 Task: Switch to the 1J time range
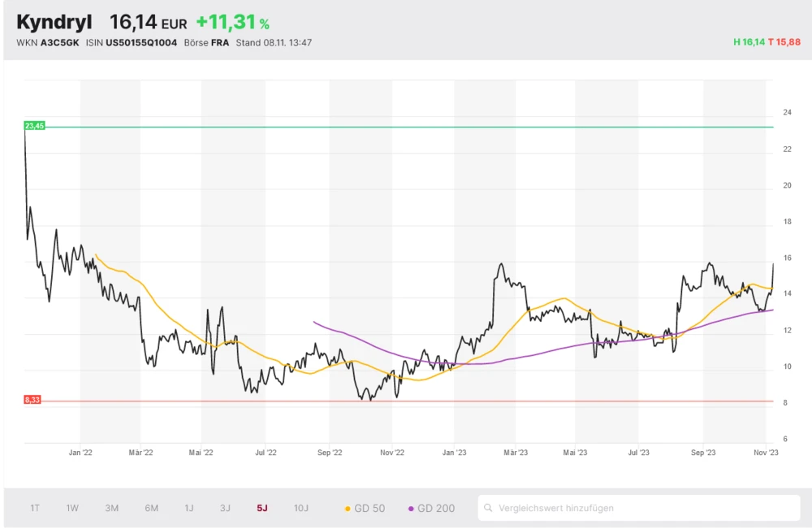point(188,509)
